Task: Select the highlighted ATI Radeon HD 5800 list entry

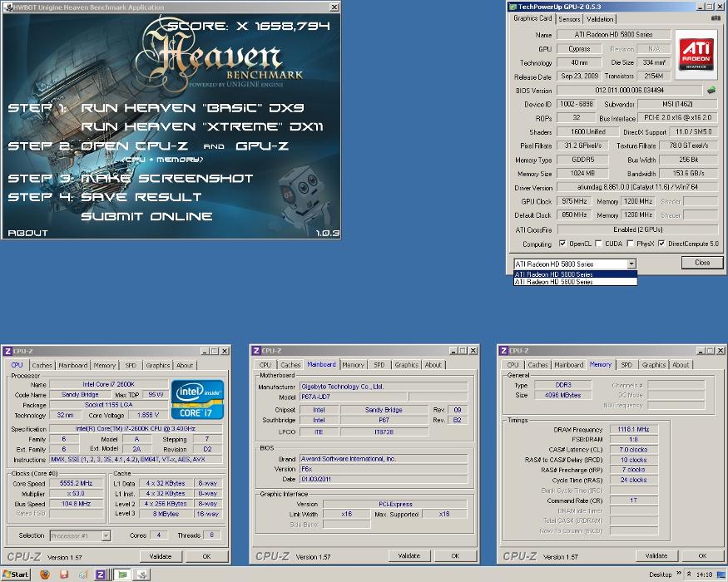Action: [575, 274]
